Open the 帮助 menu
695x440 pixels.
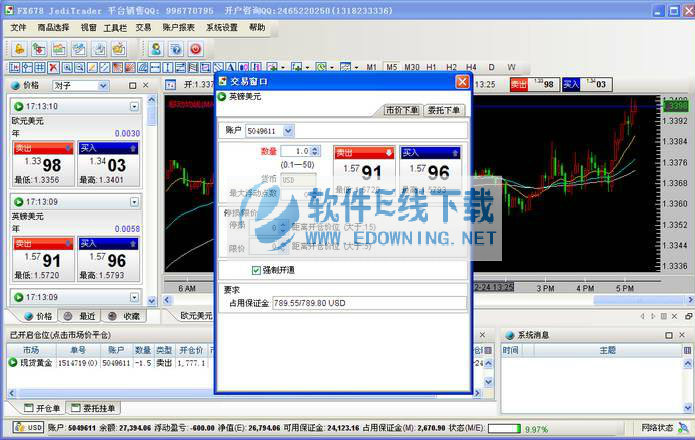point(257,27)
